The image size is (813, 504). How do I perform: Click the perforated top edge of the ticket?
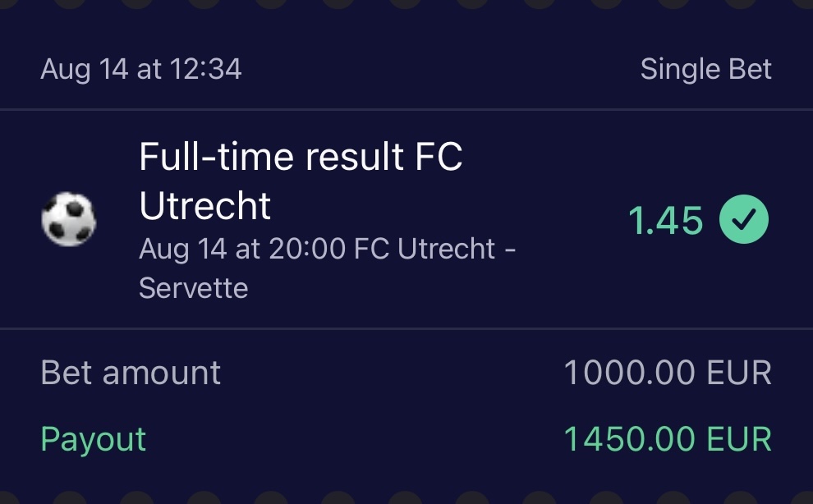point(406,5)
